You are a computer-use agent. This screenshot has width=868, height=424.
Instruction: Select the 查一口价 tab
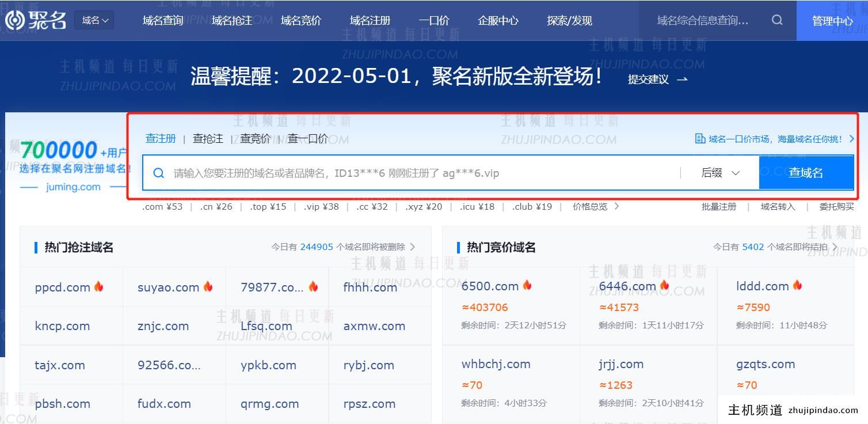pyautogui.click(x=308, y=138)
